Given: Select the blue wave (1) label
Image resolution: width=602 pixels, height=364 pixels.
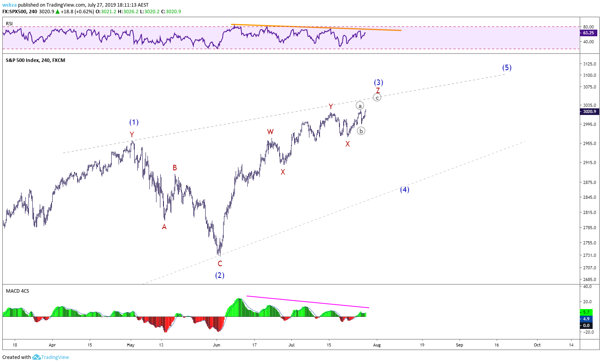Looking at the screenshot, I should (x=134, y=122).
